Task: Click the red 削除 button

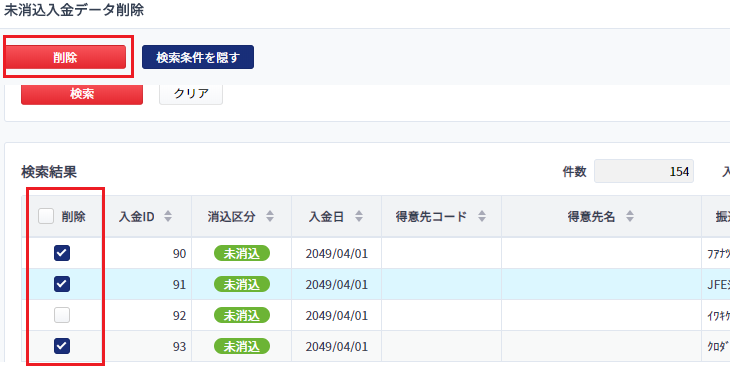Action: (66, 58)
